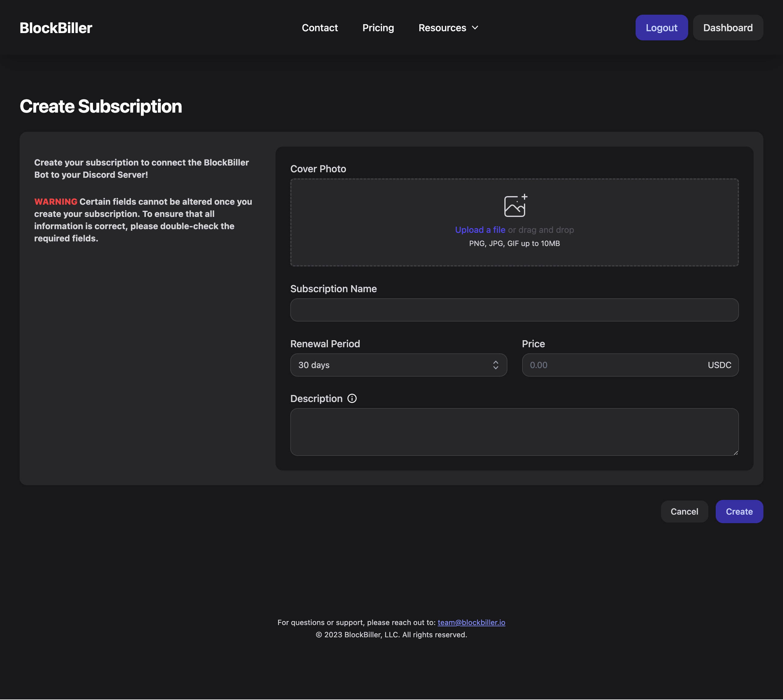783x700 pixels.
Task: Click the Cover Photo label
Action: click(x=318, y=169)
